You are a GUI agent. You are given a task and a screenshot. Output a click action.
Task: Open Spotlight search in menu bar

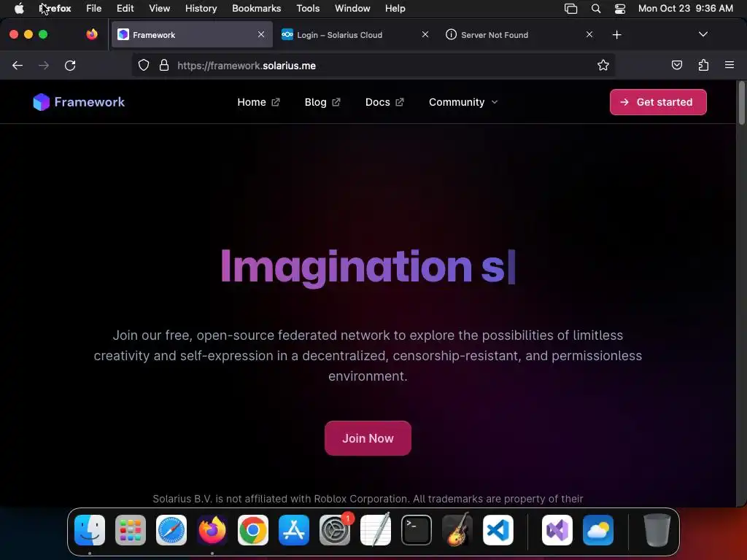click(596, 9)
